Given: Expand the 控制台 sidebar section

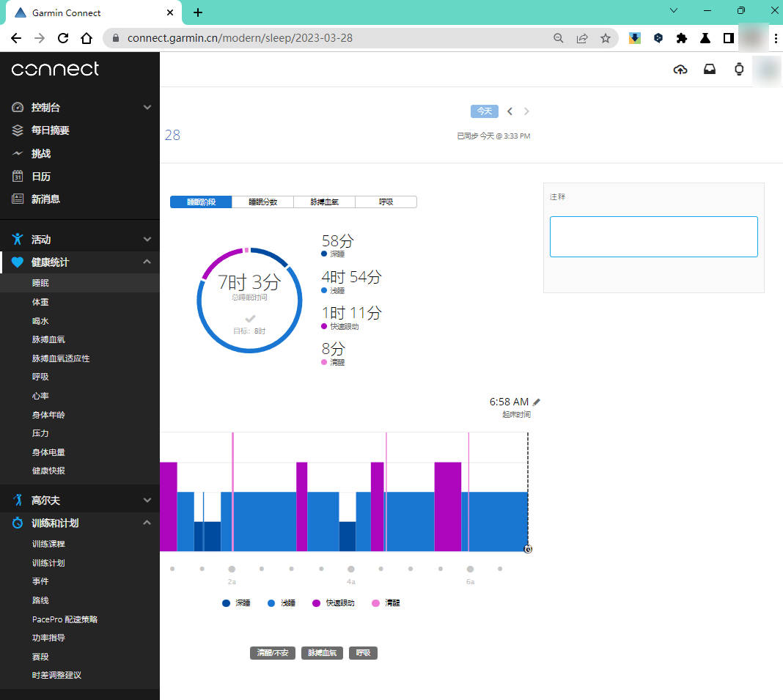Looking at the screenshot, I should (x=147, y=108).
